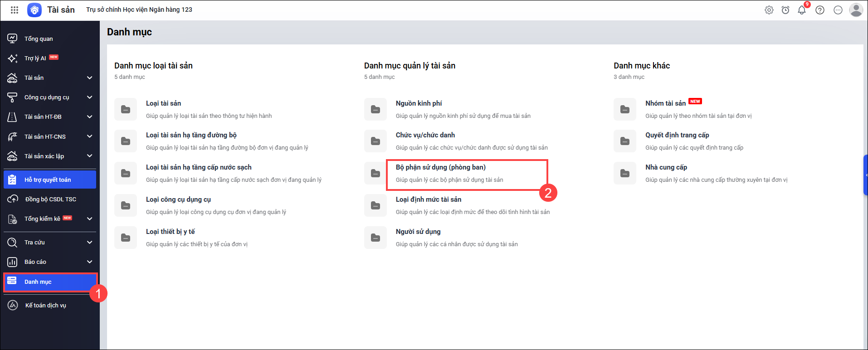The height and width of the screenshot is (350, 868).
Task: Open the alarm clock reminder icon
Action: coord(785,10)
